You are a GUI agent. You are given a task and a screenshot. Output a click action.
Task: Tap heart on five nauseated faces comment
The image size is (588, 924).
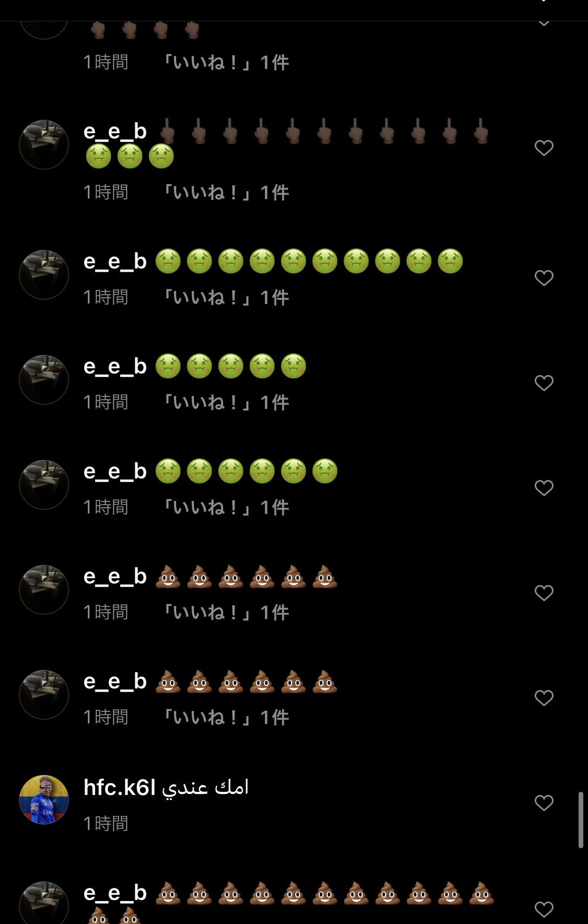(544, 383)
